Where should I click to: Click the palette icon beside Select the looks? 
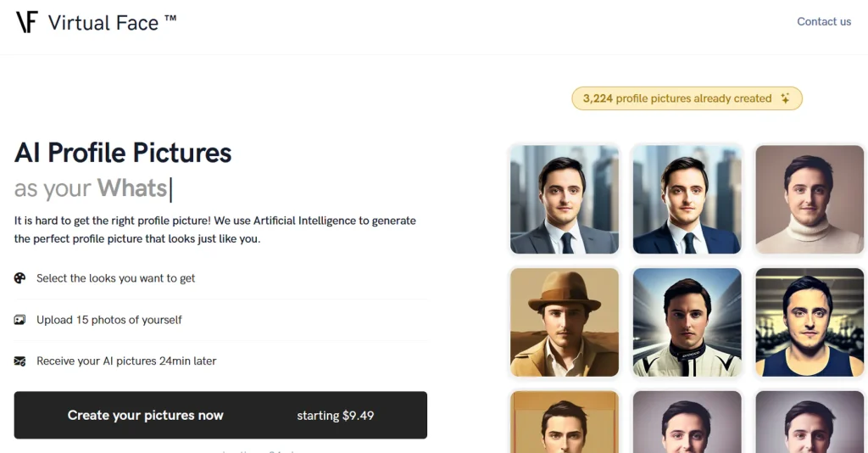pyautogui.click(x=20, y=278)
